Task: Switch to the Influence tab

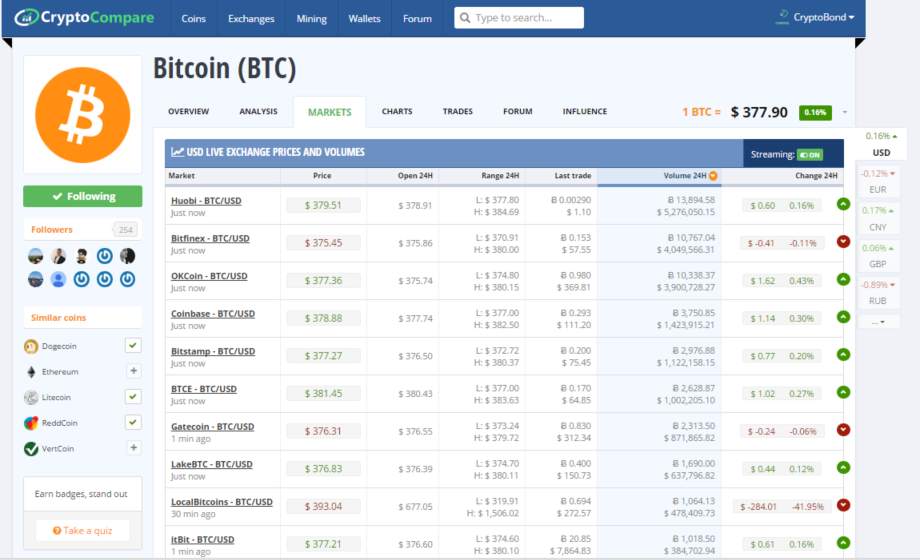Action: pos(585,112)
